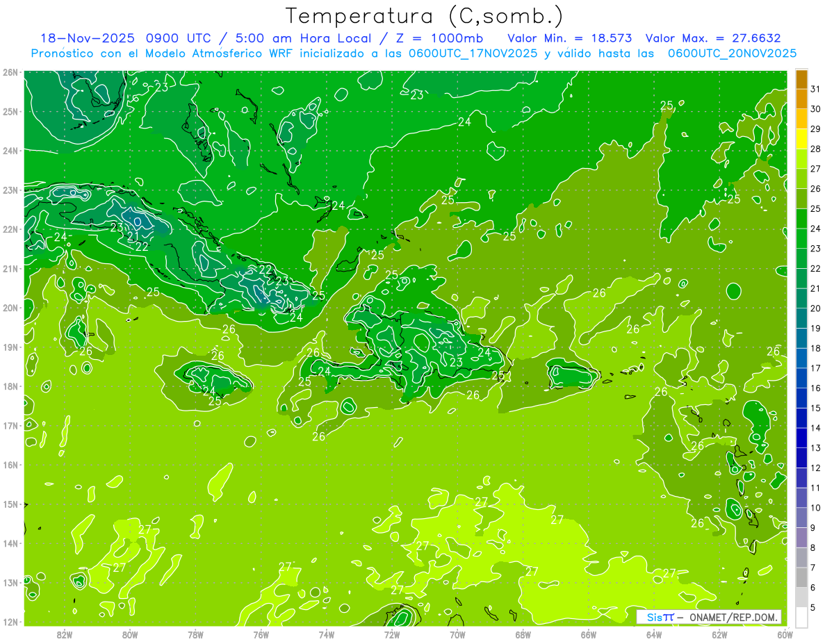
Task: Click the legend value 15
Action: tap(815, 408)
